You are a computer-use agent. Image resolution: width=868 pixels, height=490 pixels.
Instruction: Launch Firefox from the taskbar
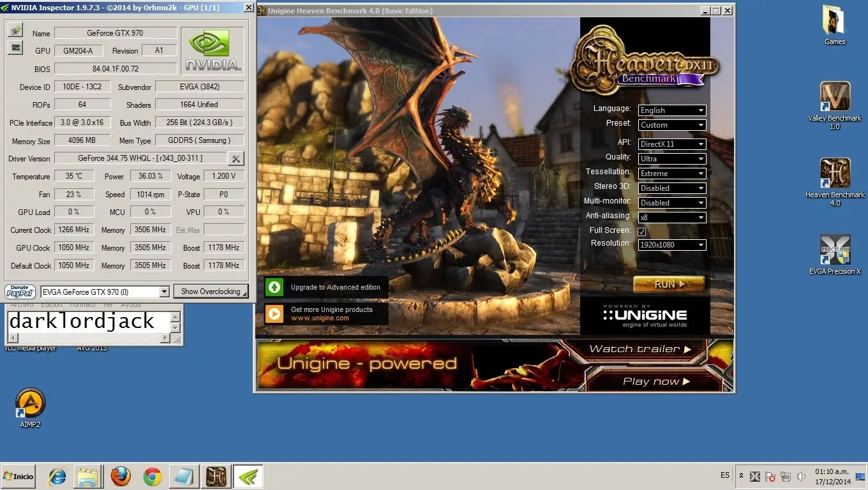point(121,477)
